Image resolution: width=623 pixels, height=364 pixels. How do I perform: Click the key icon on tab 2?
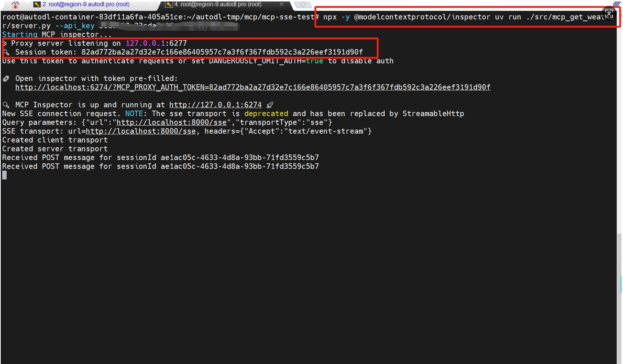click(x=37, y=4)
